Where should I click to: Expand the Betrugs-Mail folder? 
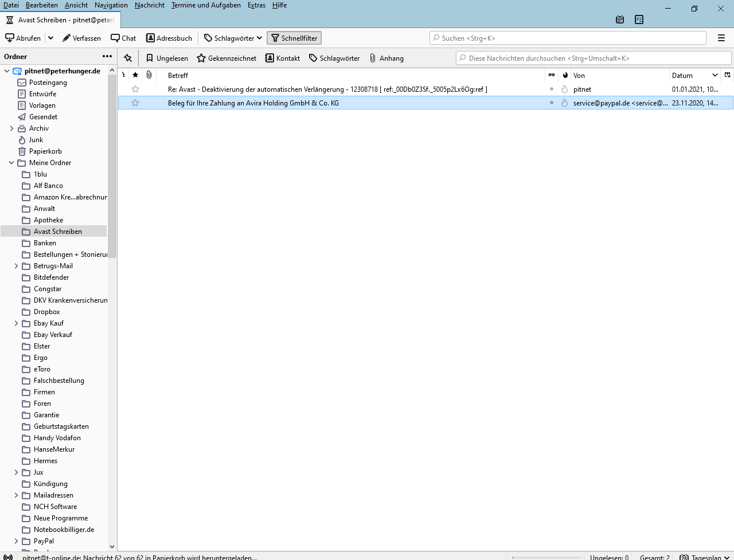16,266
